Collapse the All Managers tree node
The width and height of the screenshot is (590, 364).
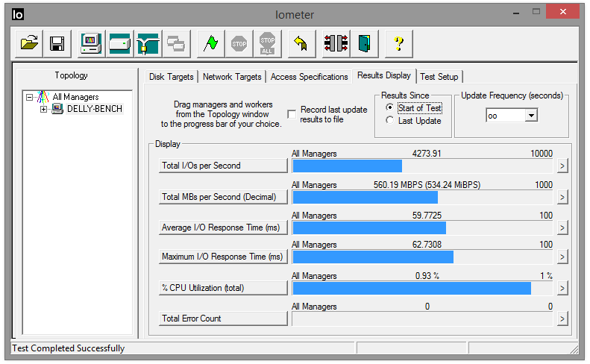tap(29, 97)
